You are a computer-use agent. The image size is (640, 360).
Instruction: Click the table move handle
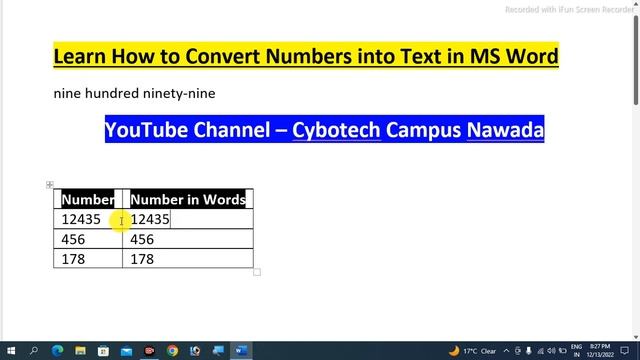click(x=50, y=184)
